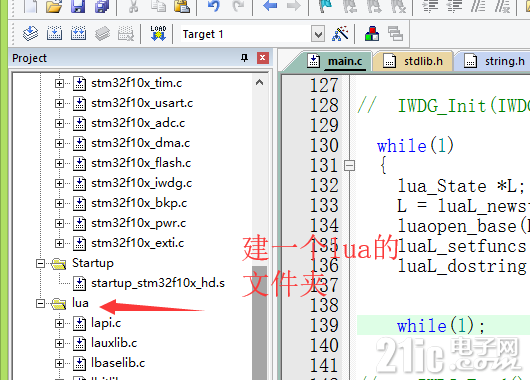Expand stm32f10x_iwdg.c node
Image resolution: width=530 pixels, height=380 pixels.
[59, 183]
